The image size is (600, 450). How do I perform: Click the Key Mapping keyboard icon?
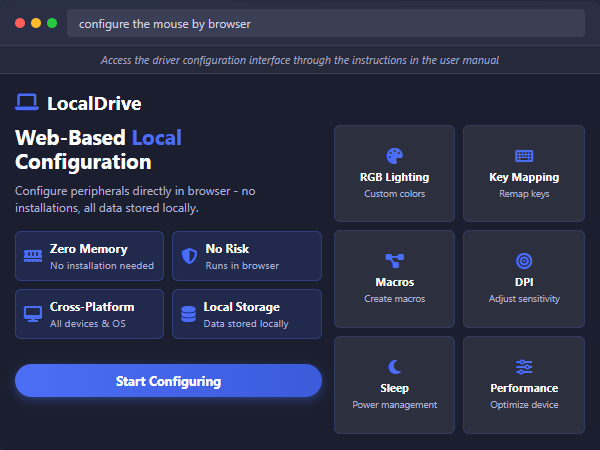point(524,155)
